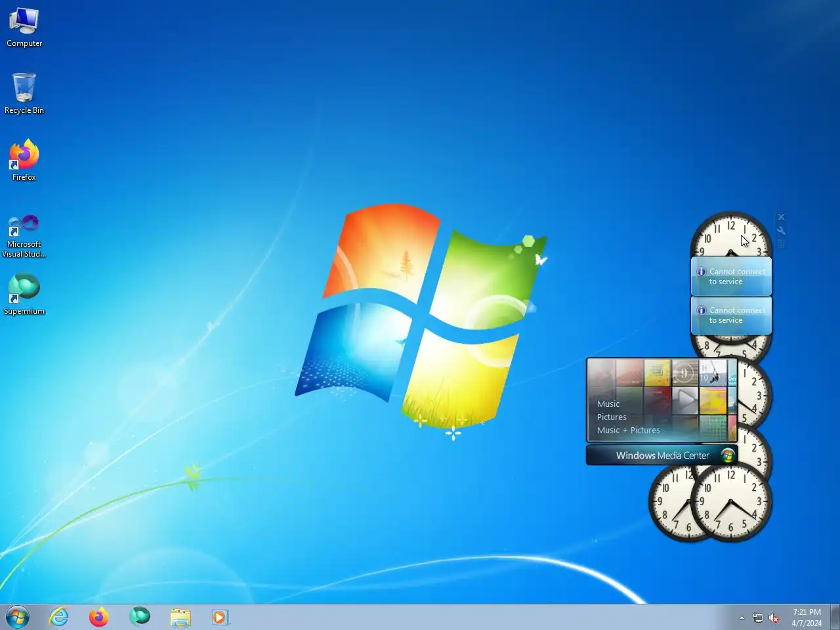The width and height of the screenshot is (840, 630).
Task: Open the network status tray icon
Action: [758, 618]
